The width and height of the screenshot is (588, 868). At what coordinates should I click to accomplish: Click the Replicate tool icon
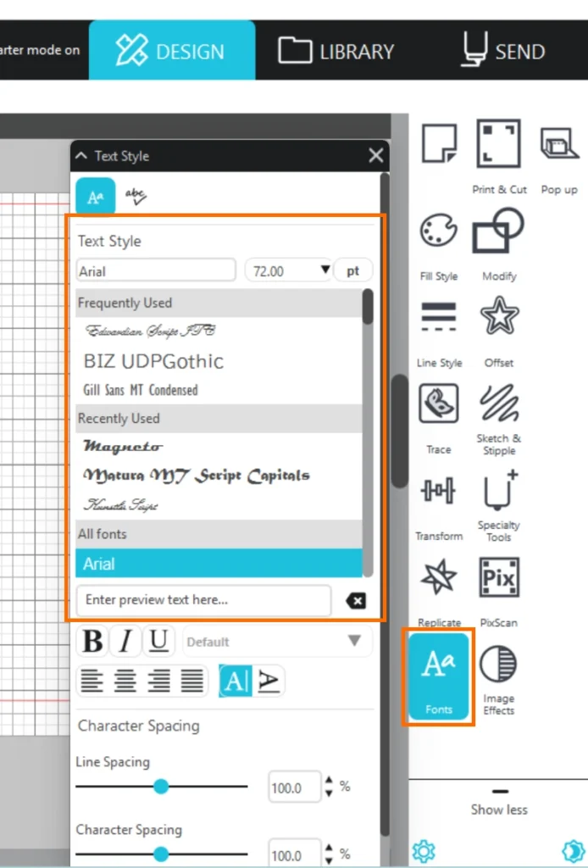click(x=439, y=578)
